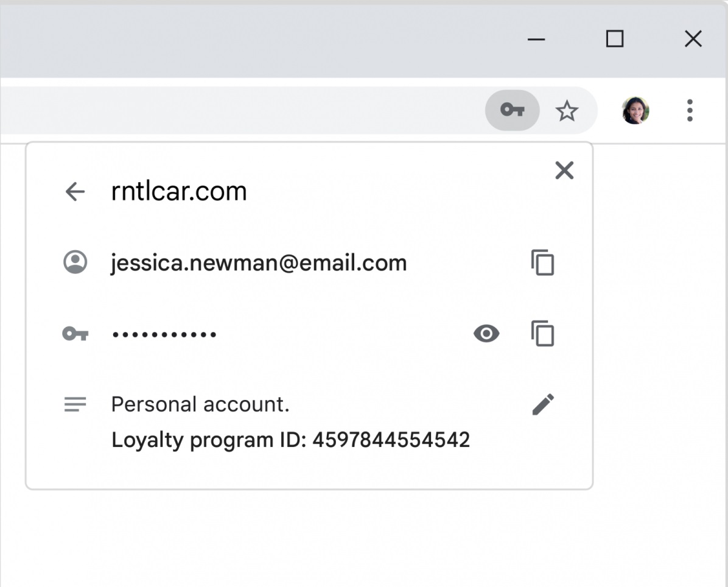Screen dimensions: 728x587
Task: Copy the password to clipboard
Action: tap(542, 334)
